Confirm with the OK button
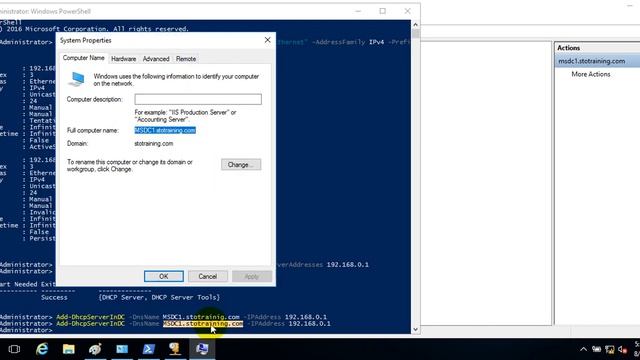Screen dimensions: 640x360 click(x=164, y=276)
